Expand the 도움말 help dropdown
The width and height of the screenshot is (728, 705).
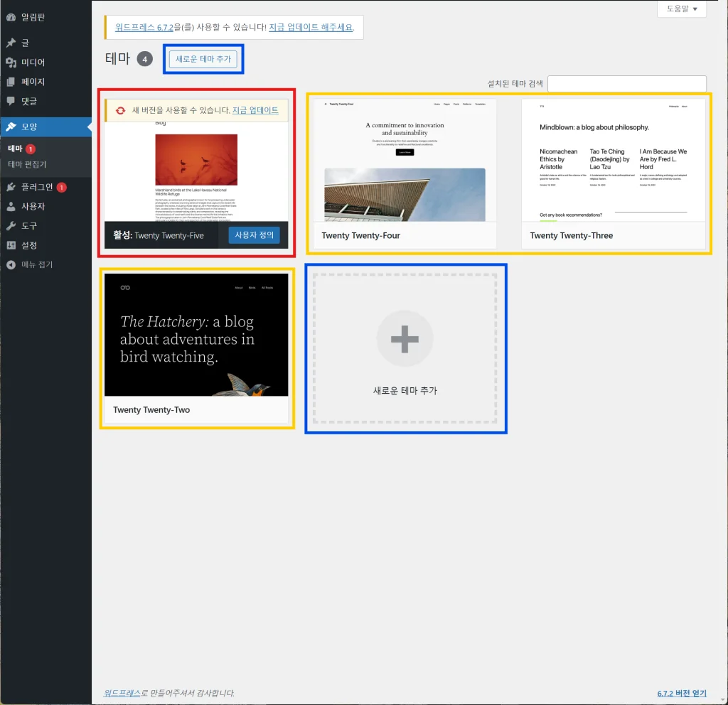coord(682,9)
